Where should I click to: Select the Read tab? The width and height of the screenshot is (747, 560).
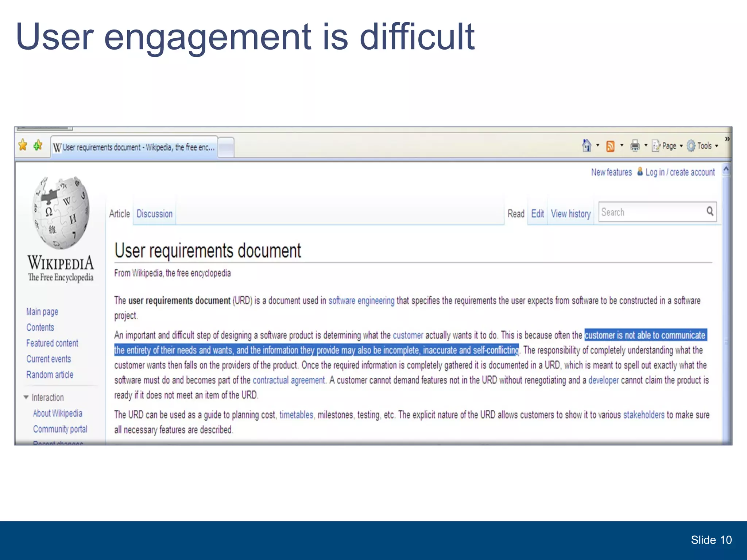pyautogui.click(x=516, y=214)
